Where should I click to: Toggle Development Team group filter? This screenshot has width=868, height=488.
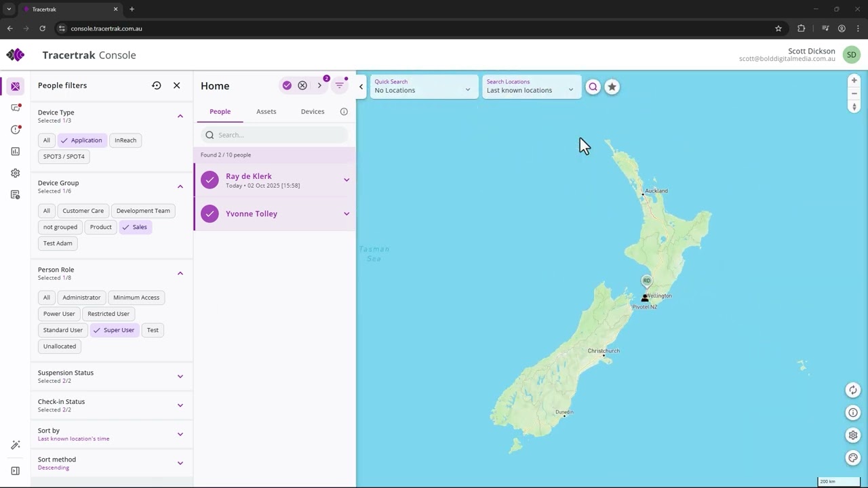(x=143, y=211)
